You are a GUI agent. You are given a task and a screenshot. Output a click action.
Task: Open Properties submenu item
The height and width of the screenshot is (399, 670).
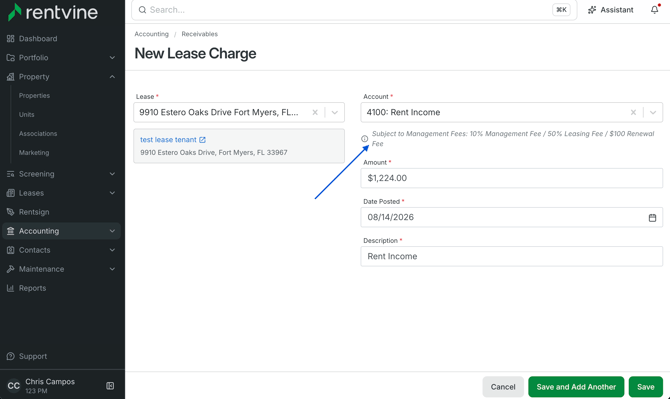(34, 96)
